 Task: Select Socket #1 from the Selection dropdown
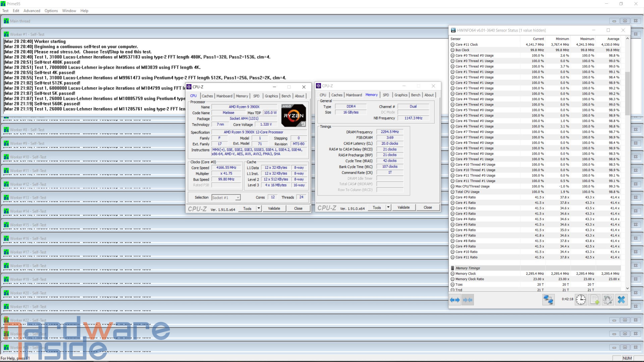[x=225, y=197]
